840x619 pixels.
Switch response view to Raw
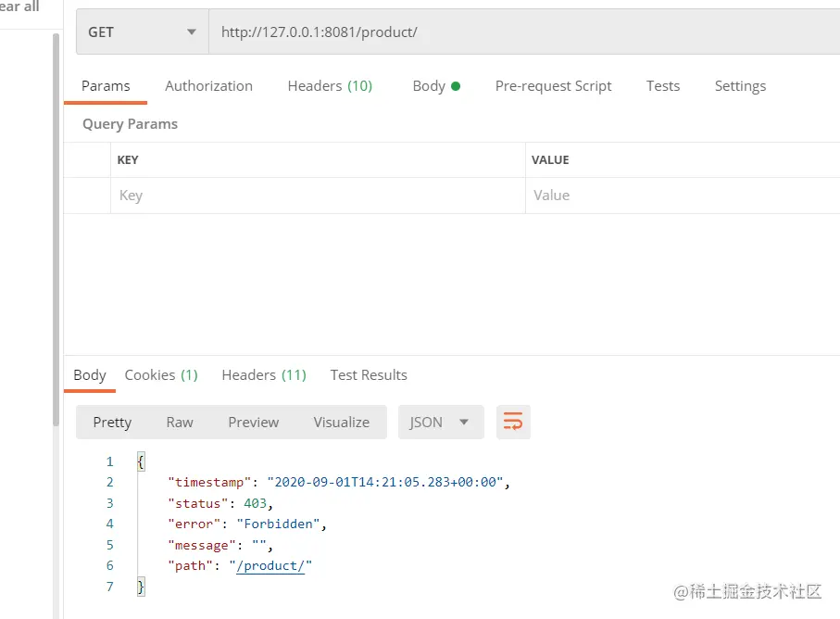coord(180,423)
